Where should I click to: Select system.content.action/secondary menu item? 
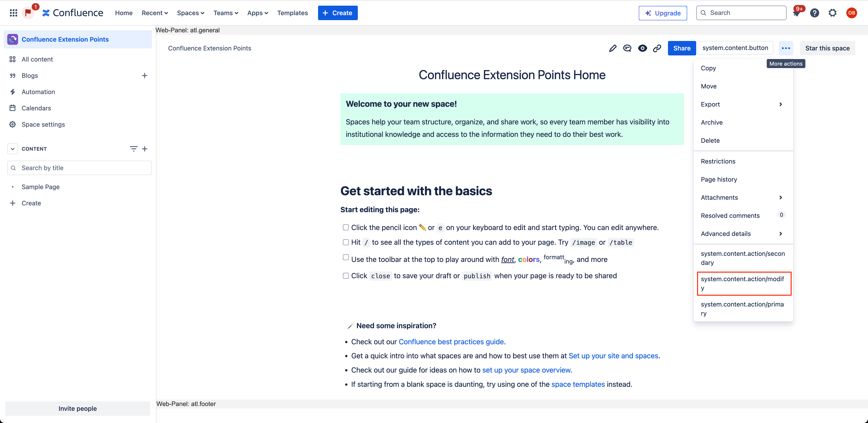[x=743, y=258]
